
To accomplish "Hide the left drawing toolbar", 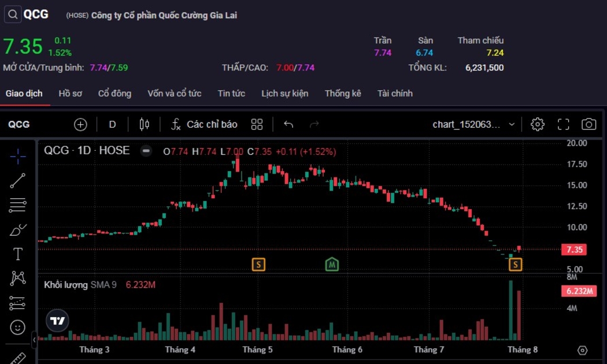I will point(34,340).
